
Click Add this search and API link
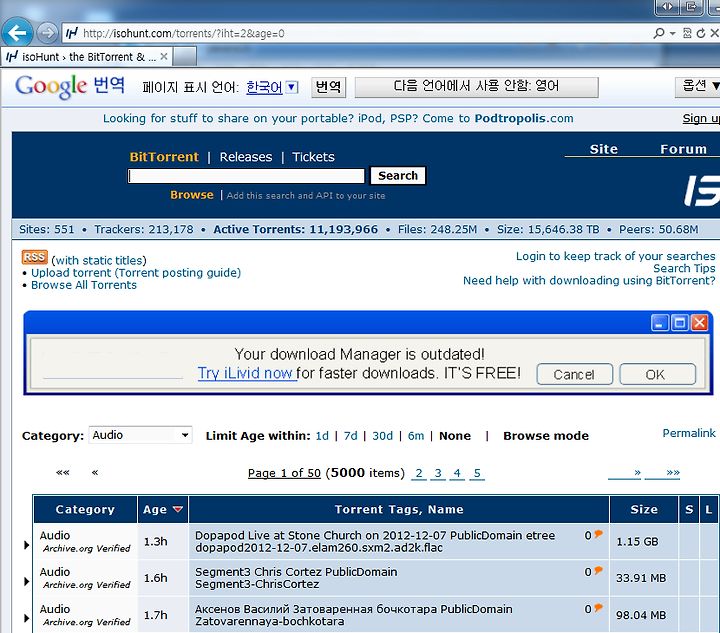(306, 196)
